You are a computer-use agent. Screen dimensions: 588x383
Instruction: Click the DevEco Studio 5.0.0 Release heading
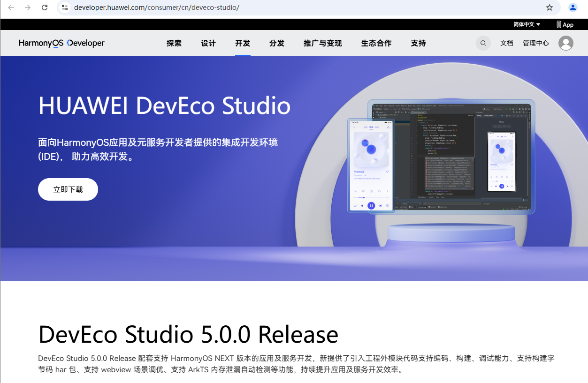pyautogui.click(x=188, y=335)
